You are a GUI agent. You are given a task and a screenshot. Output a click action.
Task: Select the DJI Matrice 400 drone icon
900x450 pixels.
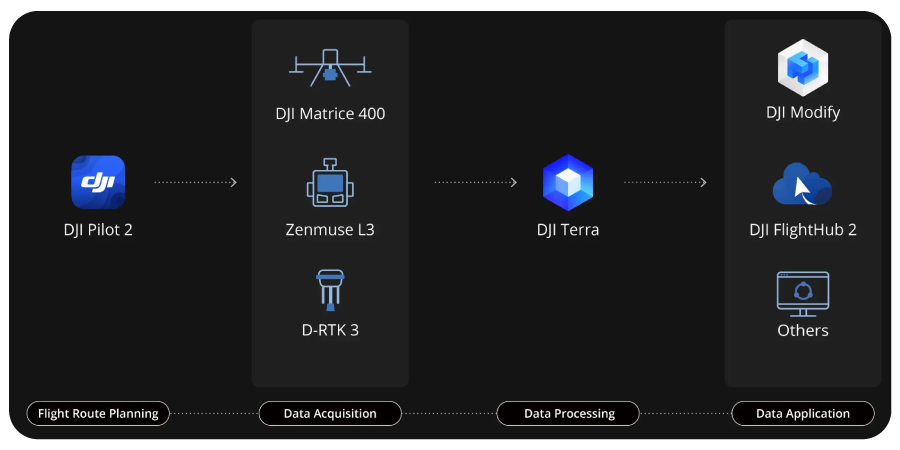pyautogui.click(x=330, y=68)
